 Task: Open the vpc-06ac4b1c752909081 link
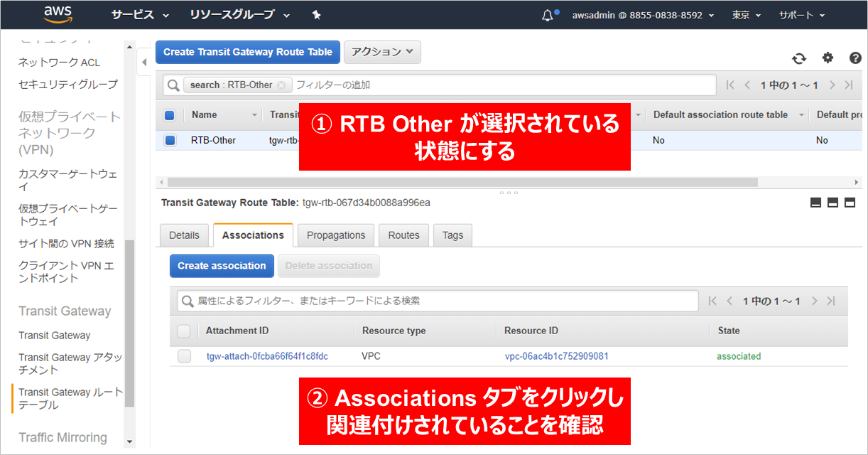(556, 356)
